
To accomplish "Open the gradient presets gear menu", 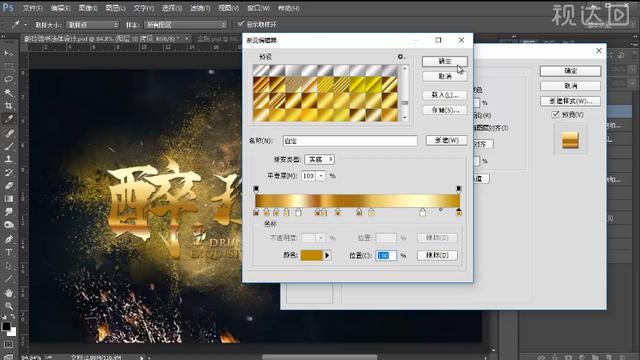I will (401, 57).
